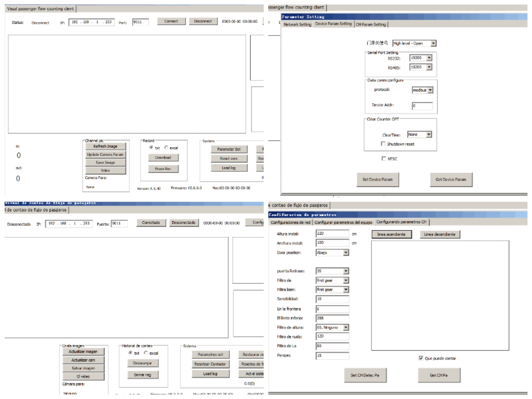Open the High level - Open dropdown
532x399 pixels.
pyautogui.click(x=414, y=43)
